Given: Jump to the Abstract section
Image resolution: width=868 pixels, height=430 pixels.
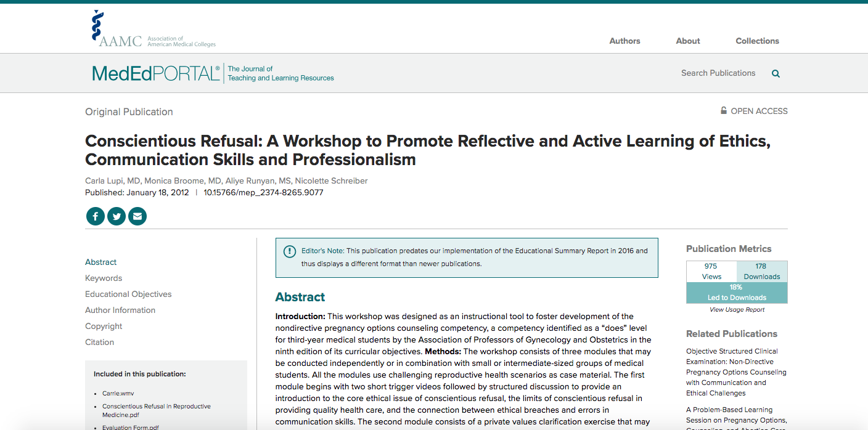Looking at the screenshot, I should coord(101,262).
